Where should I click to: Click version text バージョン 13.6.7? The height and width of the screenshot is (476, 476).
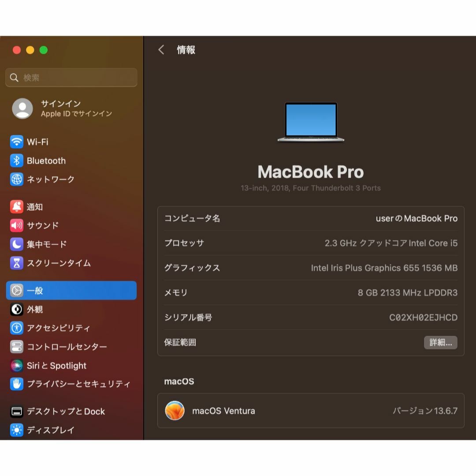[x=425, y=411]
